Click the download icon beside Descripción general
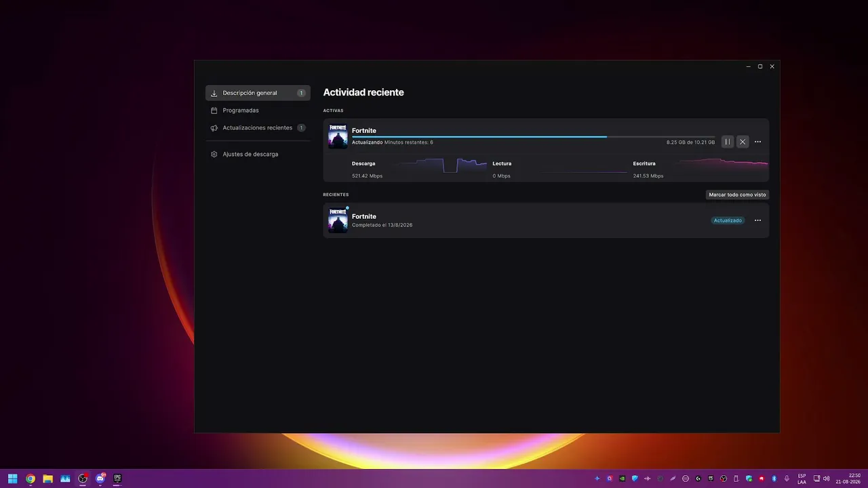Viewport: 868px width, 488px height. (x=214, y=93)
